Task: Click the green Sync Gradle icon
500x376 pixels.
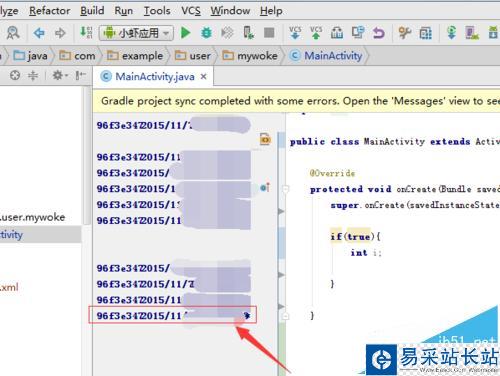Action: [451, 33]
